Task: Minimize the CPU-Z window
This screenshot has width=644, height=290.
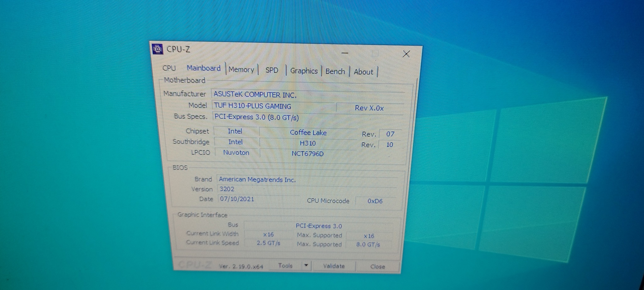Action: (345, 53)
